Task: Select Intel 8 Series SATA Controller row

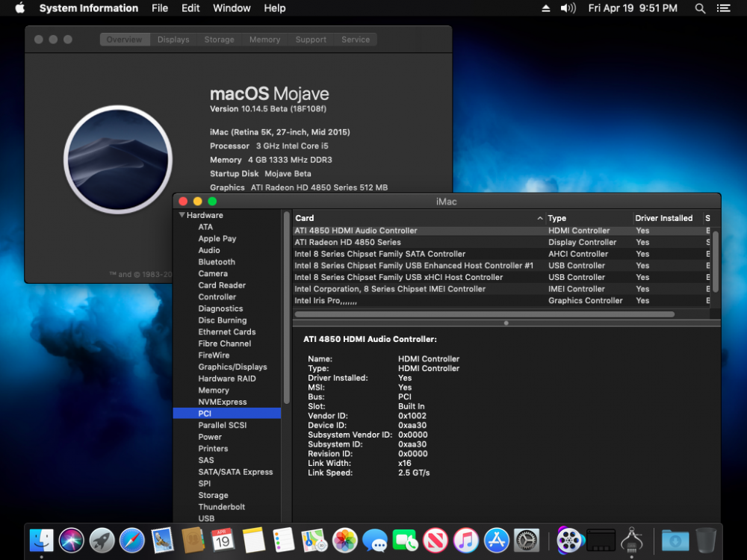Action: point(501,254)
